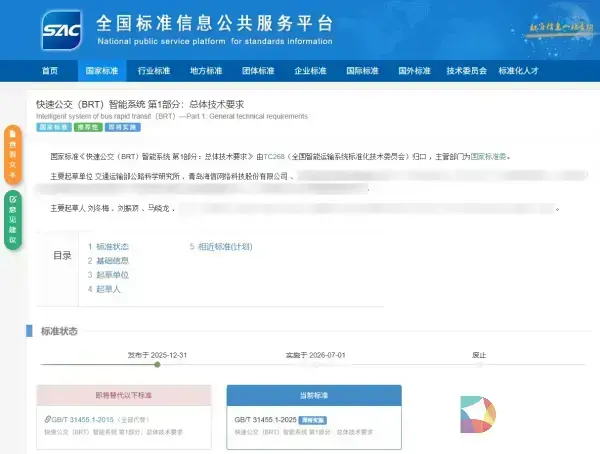
Task: Open the 国外标准 tab
Action: (414, 71)
